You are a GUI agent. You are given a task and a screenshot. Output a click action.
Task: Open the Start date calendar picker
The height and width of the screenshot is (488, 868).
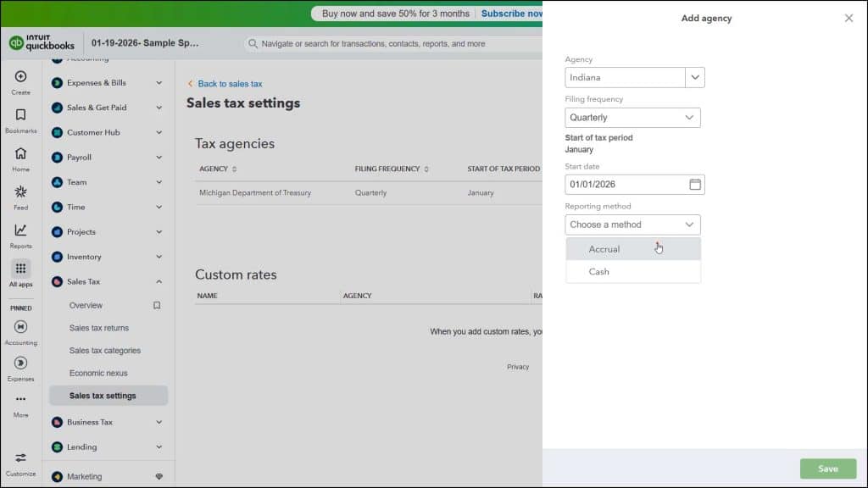(695, 184)
